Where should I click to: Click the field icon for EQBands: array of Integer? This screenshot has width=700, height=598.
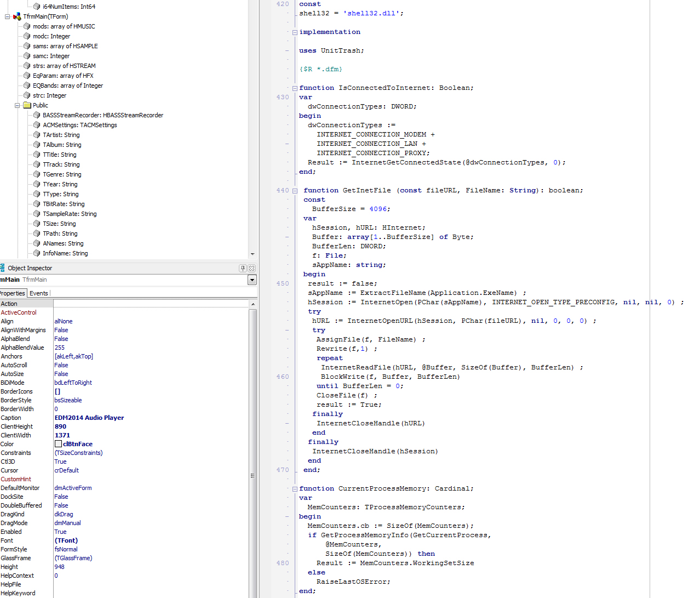[x=27, y=86]
